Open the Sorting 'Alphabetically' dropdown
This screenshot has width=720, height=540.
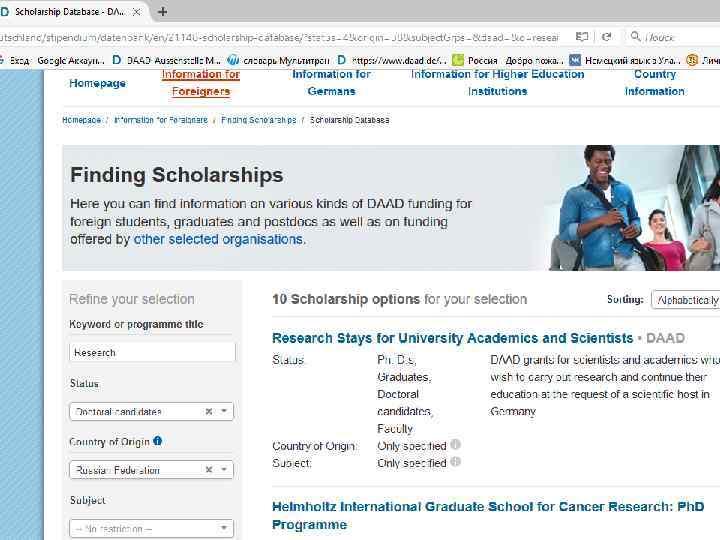(686, 300)
